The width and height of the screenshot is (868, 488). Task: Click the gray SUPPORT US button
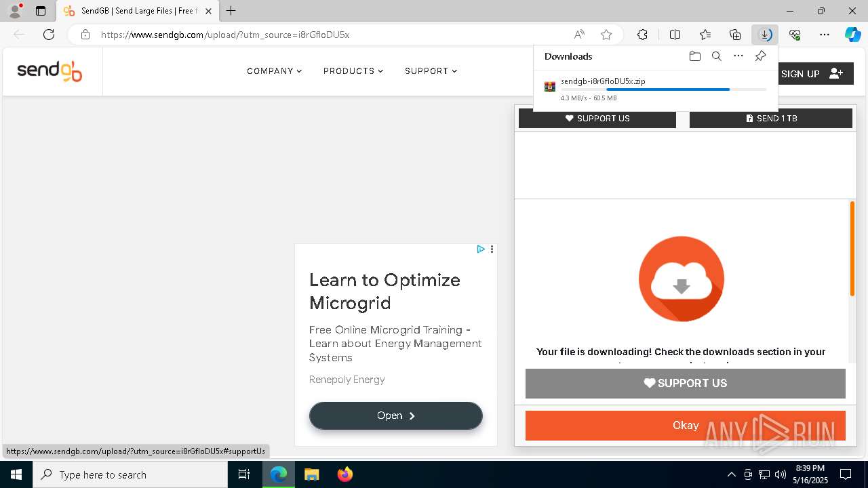(686, 384)
